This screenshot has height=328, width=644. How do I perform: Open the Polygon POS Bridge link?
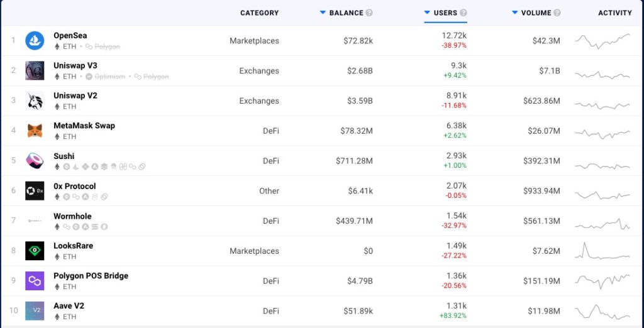(x=91, y=275)
